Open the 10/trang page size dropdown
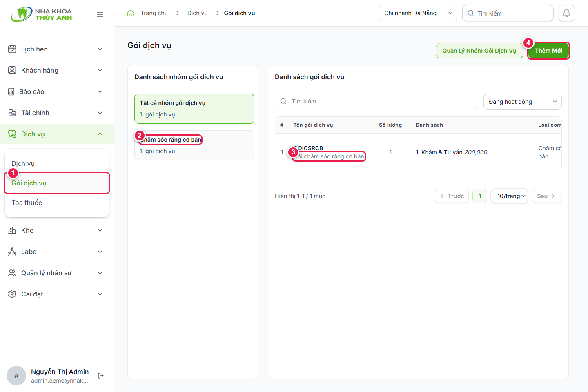The image size is (588, 392). click(510, 196)
